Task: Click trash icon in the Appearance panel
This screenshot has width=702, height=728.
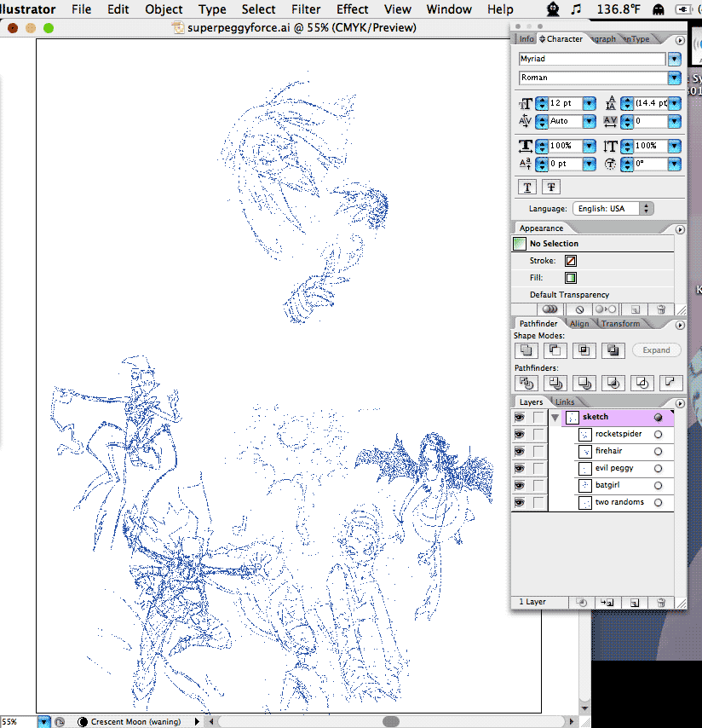Action: tap(659, 309)
